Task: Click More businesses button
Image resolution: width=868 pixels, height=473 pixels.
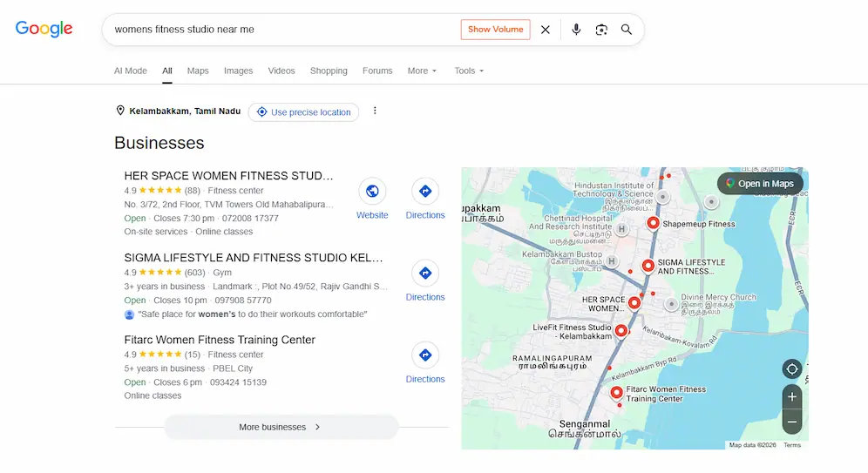Action: click(x=281, y=427)
